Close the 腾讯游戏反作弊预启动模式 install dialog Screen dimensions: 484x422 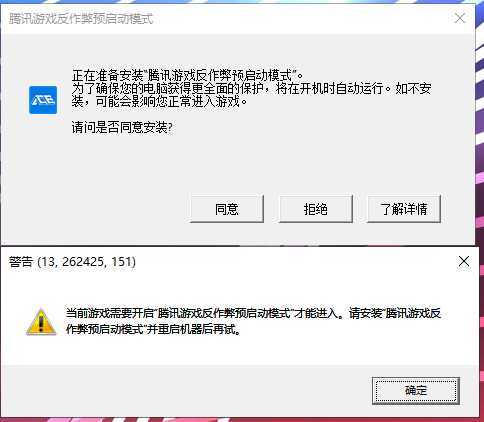coord(460,18)
